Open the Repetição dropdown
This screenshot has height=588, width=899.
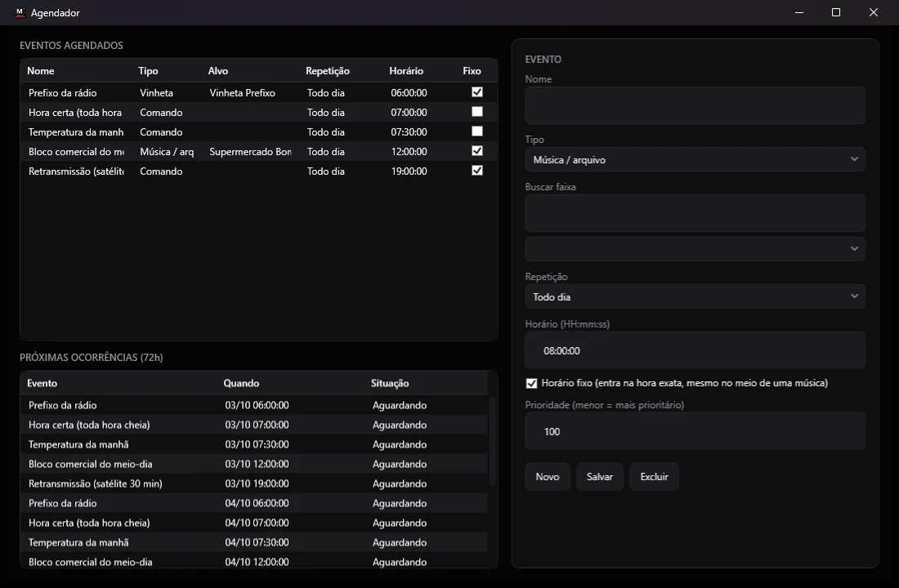click(695, 296)
